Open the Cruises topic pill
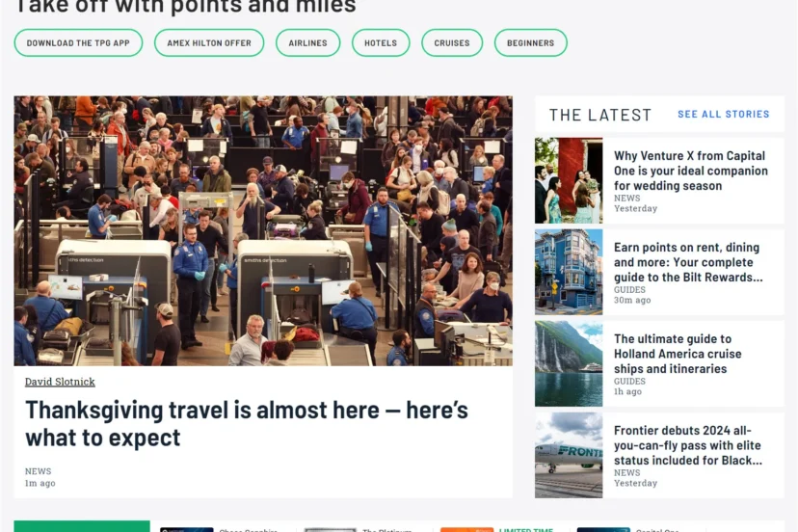Image resolution: width=798 pixels, height=532 pixels. coord(452,42)
